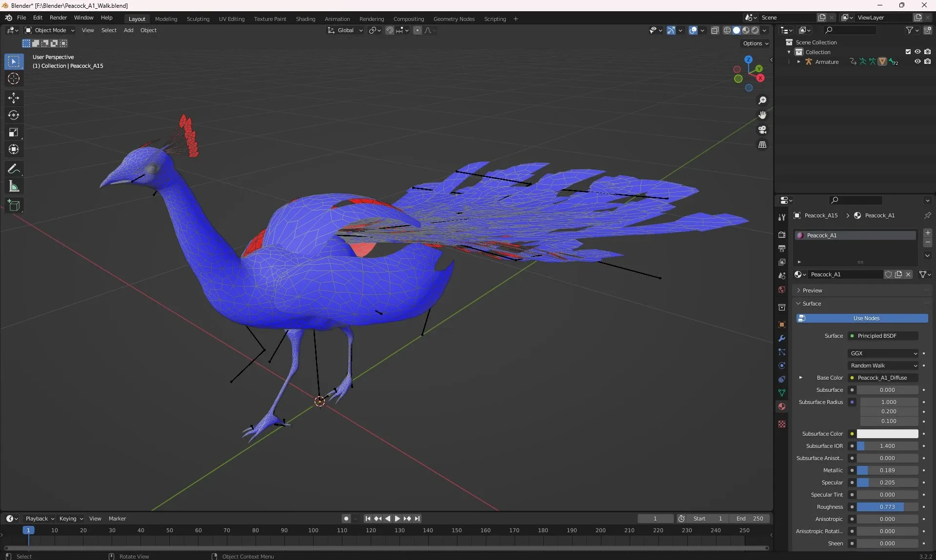Screen dimensions: 936x560
Task: Click the viewport zoom magnifier icon
Action: tap(762, 100)
